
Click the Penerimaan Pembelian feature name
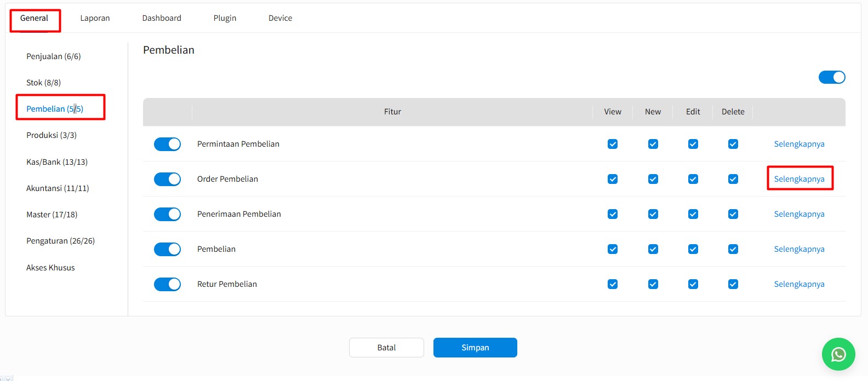click(x=239, y=214)
